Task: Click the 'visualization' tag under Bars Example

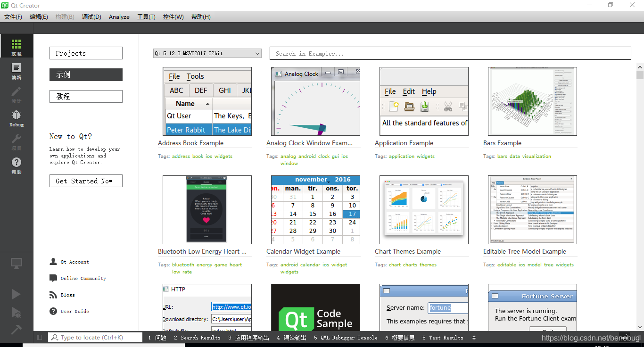Action: click(x=537, y=156)
